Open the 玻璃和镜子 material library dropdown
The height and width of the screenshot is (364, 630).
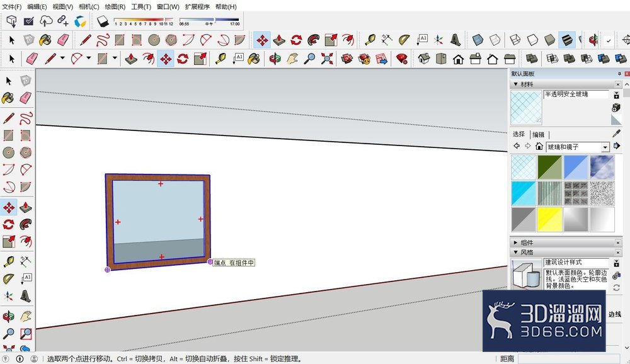(605, 147)
